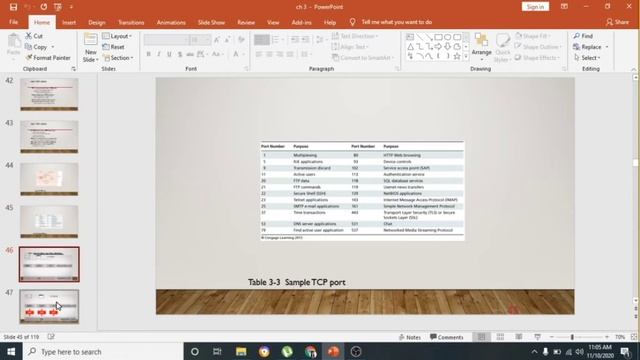Toggle Italic formatting
640x360 pixels.
[159, 54]
